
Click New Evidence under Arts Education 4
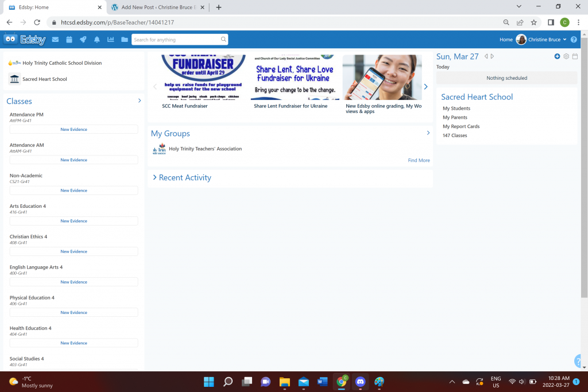74,221
